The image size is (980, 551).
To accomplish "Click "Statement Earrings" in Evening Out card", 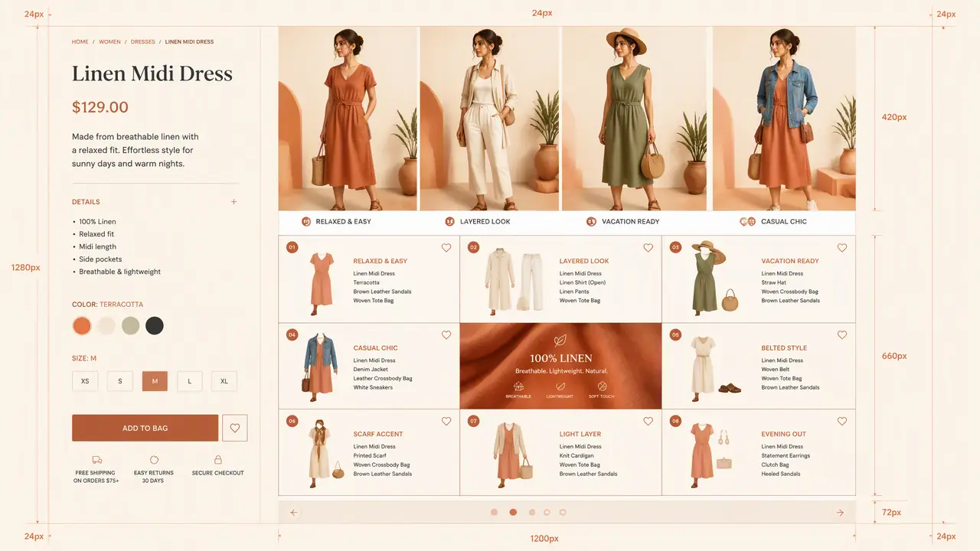I will coord(786,456).
